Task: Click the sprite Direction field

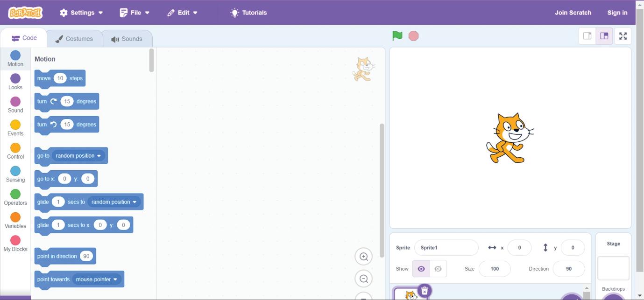Action: (569, 269)
